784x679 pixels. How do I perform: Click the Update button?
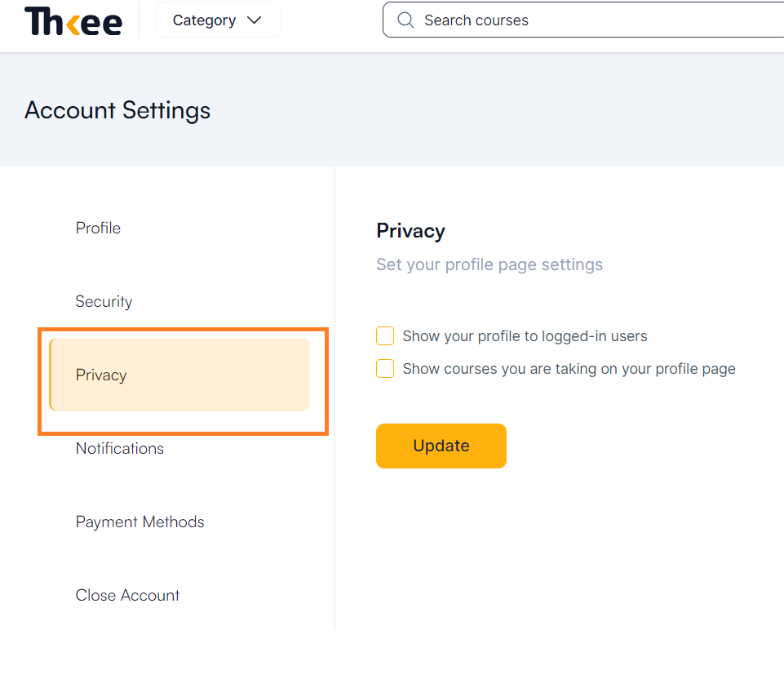pos(441,446)
